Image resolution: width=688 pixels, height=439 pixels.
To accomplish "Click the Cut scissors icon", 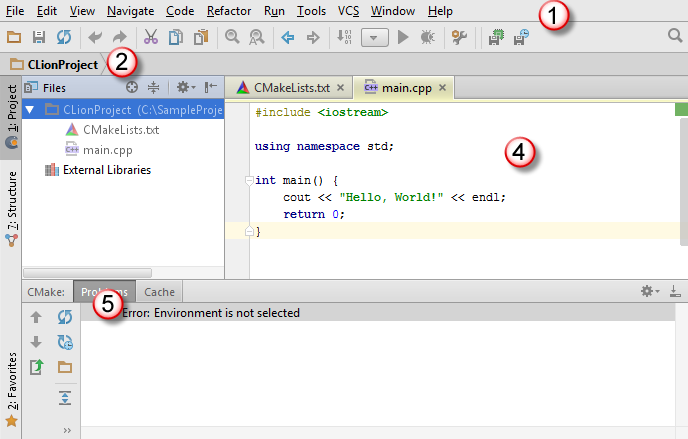I will [x=151, y=38].
